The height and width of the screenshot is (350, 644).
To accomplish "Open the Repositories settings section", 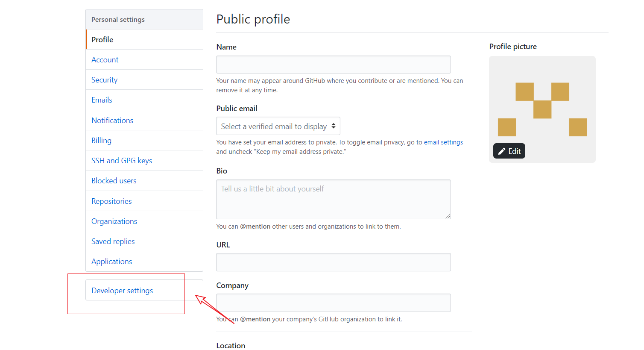I will [144, 201].
